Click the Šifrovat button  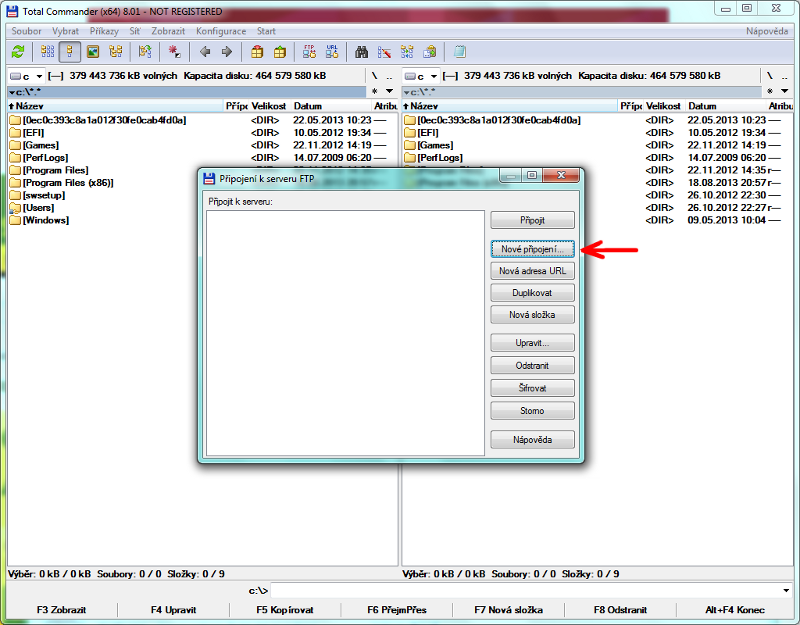(532, 388)
